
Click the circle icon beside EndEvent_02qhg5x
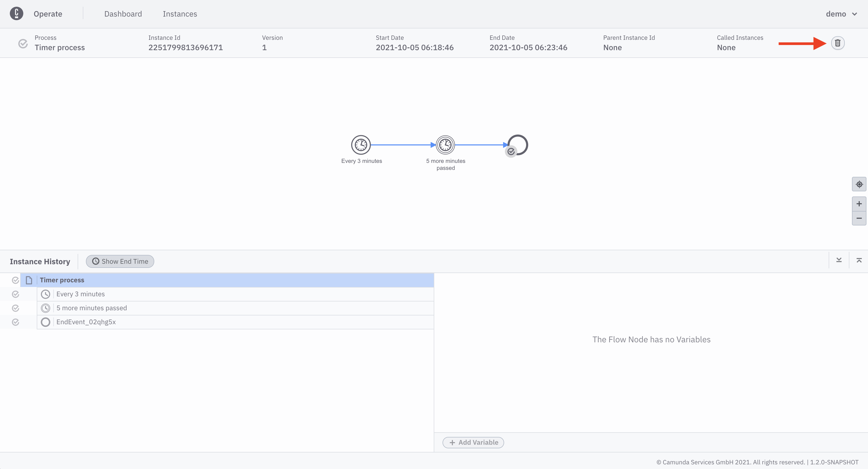point(46,322)
